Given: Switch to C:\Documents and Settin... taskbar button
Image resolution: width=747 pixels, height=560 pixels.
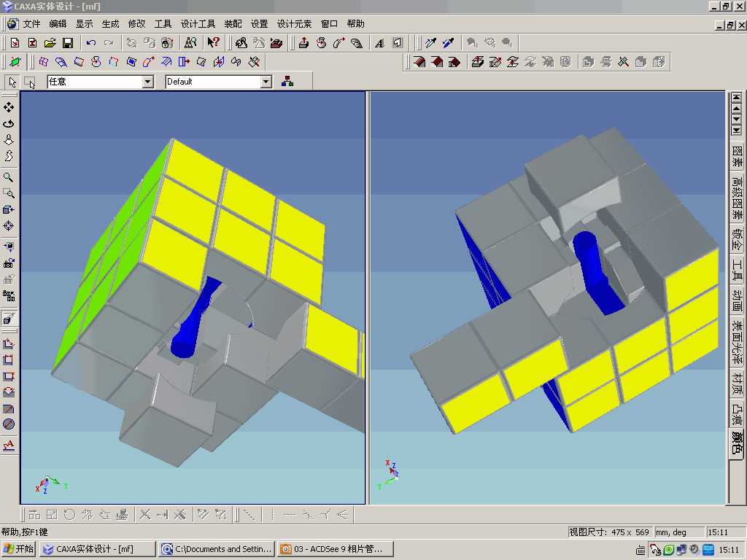Looking at the screenshot, I should click(x=217, y=549).
